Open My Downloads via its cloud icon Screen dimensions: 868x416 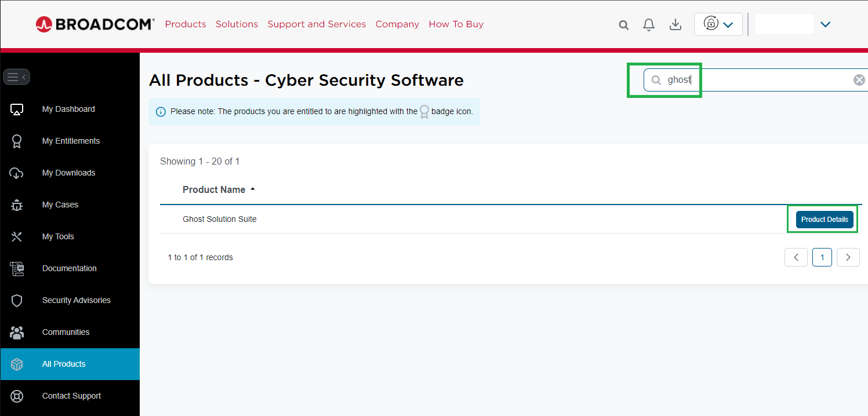pyautogui.click(x=17, y=173)
